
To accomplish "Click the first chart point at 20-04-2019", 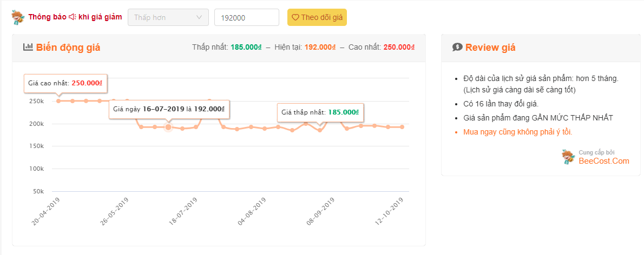I will pos(58,101).
